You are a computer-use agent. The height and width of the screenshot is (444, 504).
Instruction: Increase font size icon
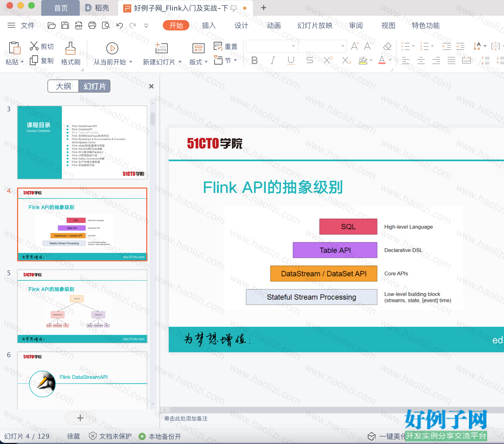click(355, 46)
